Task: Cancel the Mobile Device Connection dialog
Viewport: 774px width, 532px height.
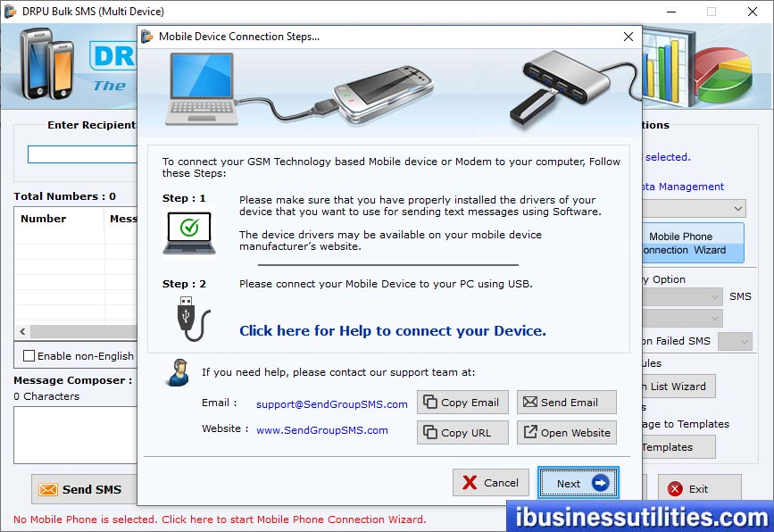Action: click(x=491, y=483)
